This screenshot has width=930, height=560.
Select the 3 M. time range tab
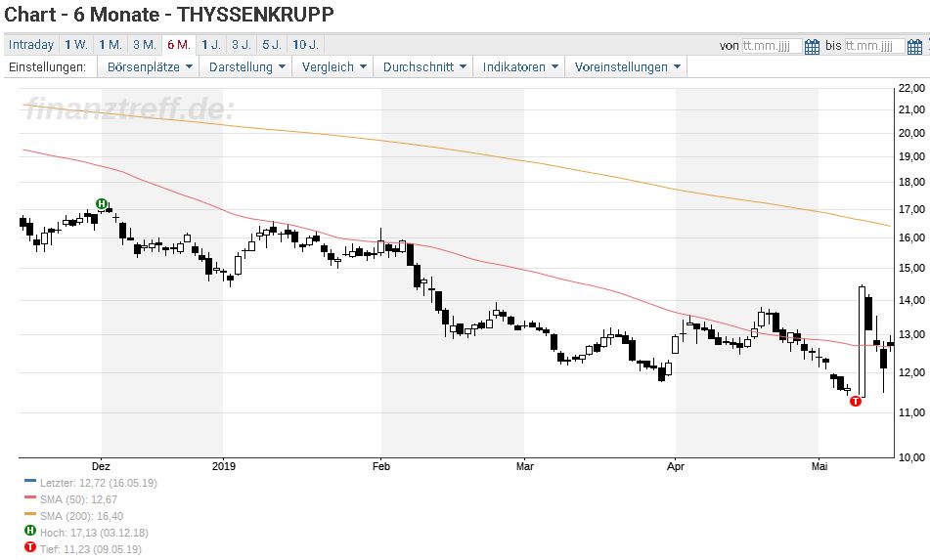[x=145, y=44]
